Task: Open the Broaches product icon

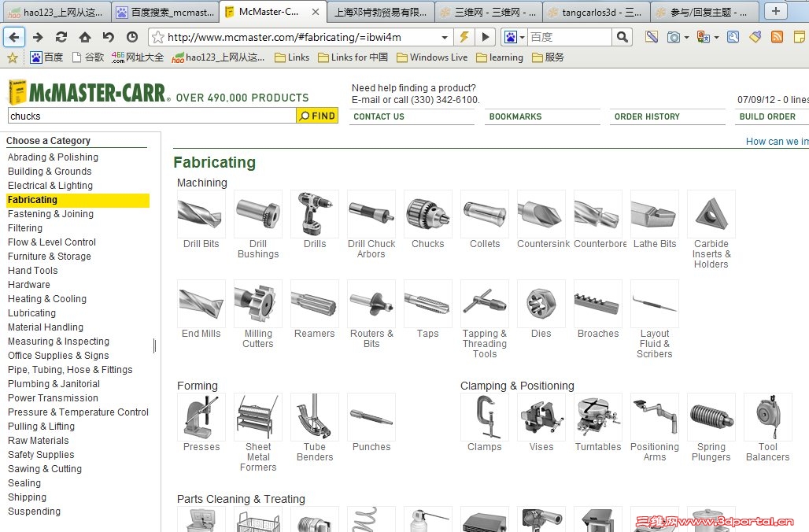Action: coord(598,304)
